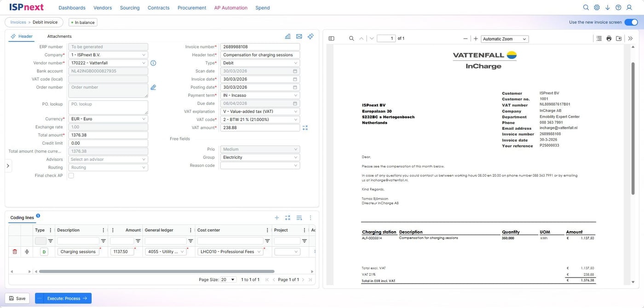Check the Final check AP checkbox
The width and height of the screenshot is (644, 308).
71,175
